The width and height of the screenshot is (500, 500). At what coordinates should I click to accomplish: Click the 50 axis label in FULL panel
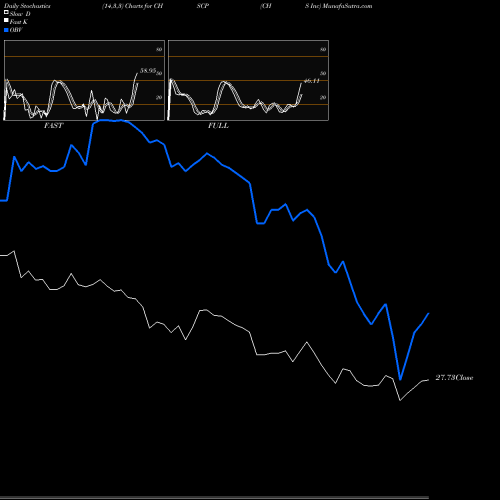tap(323, 73)
